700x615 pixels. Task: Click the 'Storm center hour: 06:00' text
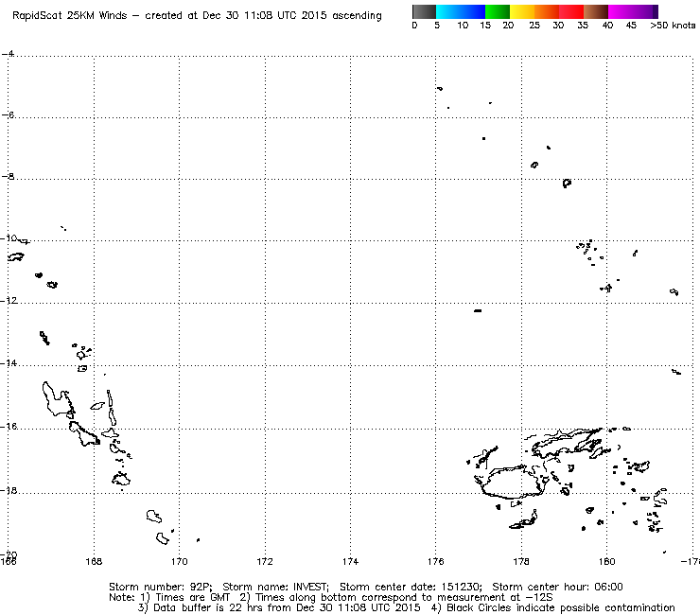tap(557, 587)
